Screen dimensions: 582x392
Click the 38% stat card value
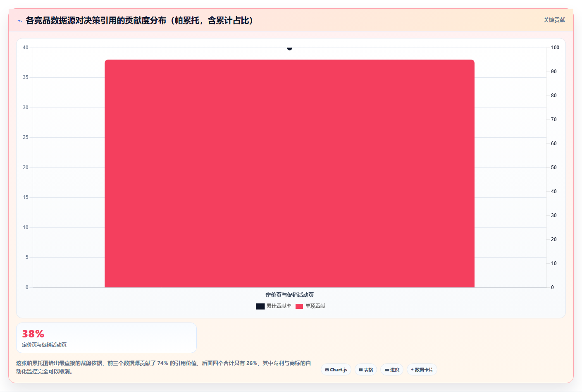33,334
